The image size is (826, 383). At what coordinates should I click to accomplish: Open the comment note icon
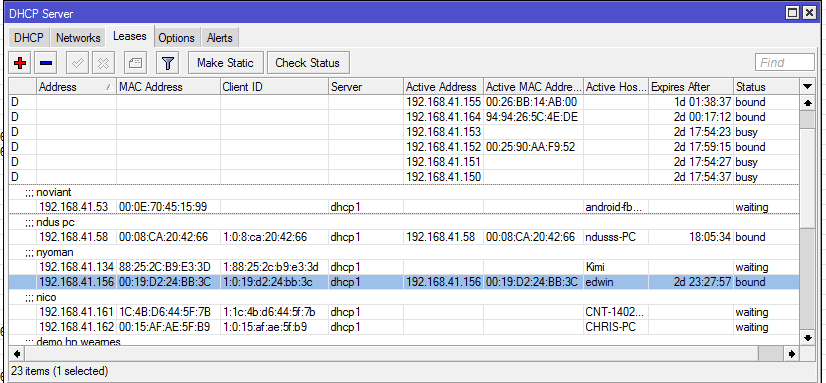[135, 63]
